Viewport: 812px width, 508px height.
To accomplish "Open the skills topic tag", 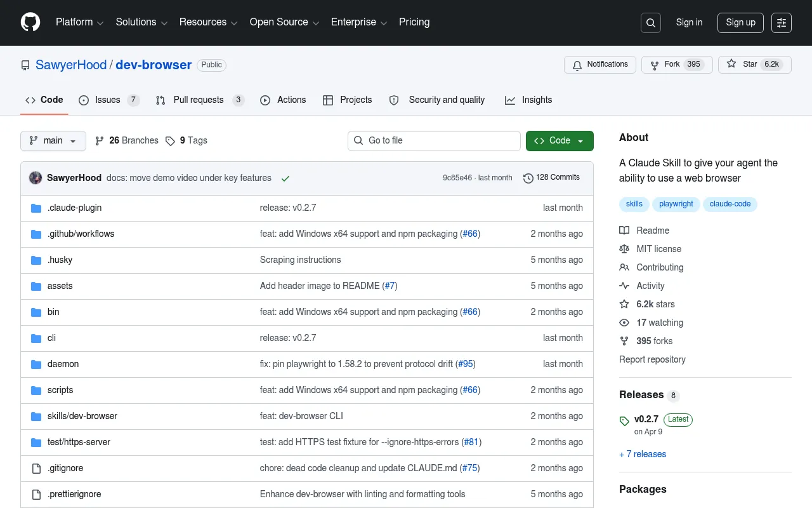I will tap(634, 204).
